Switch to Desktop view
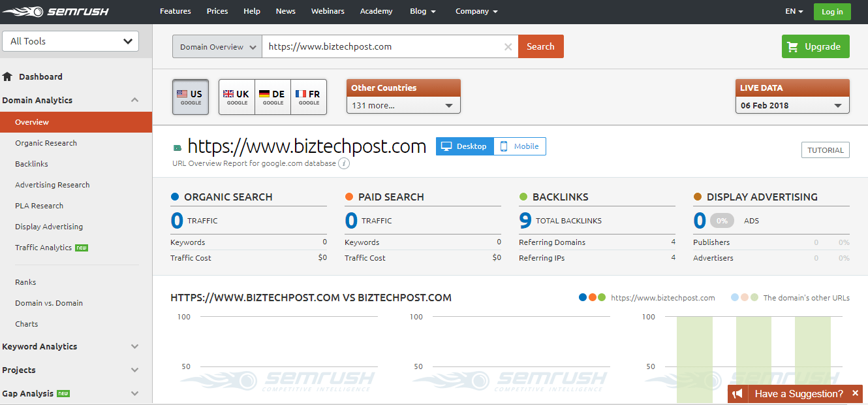 click(x=465, y=146)
